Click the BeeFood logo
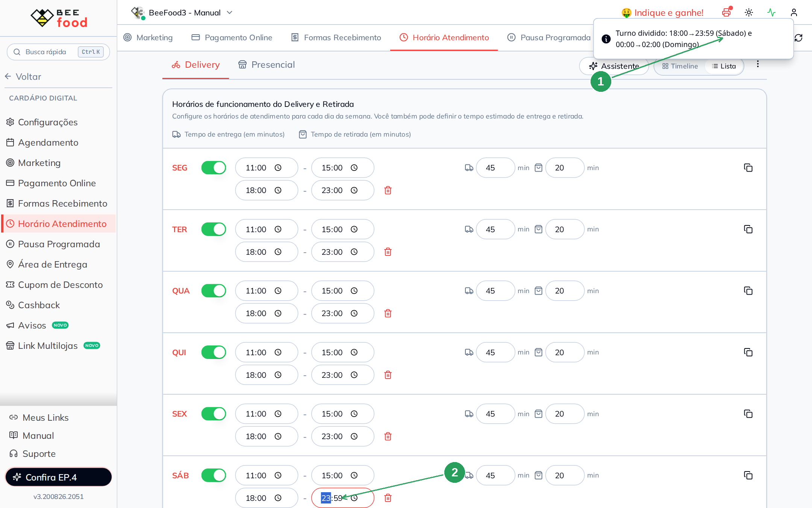Viewport: 812px width, 508px height. [x=59, y=18]
